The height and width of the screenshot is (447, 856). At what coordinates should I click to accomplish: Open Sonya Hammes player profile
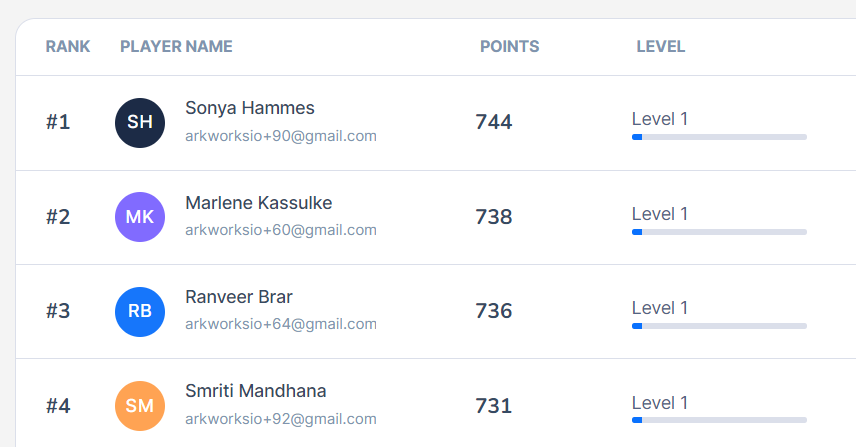[x=250, y=108]
